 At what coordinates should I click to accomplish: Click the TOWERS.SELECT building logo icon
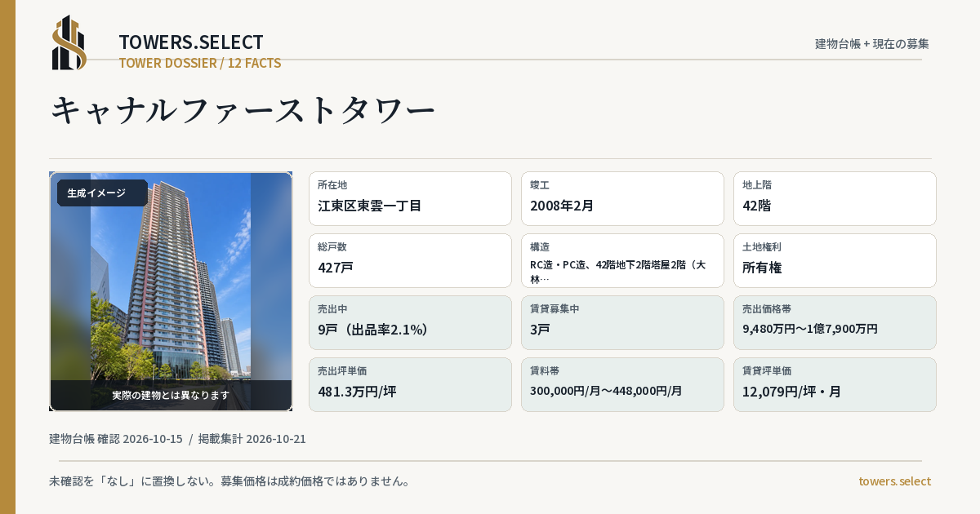pos(69,42)
